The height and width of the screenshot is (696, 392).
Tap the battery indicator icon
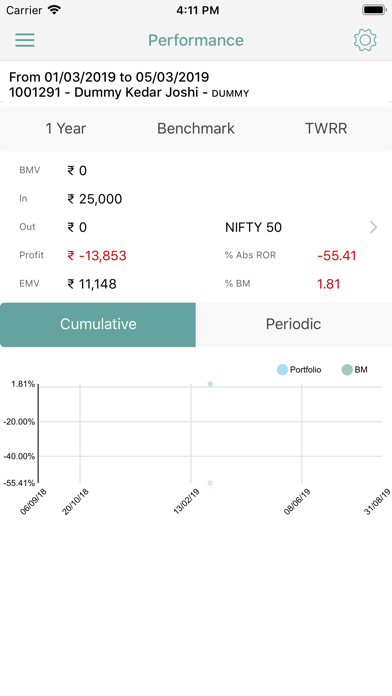(x=374, y=10)
